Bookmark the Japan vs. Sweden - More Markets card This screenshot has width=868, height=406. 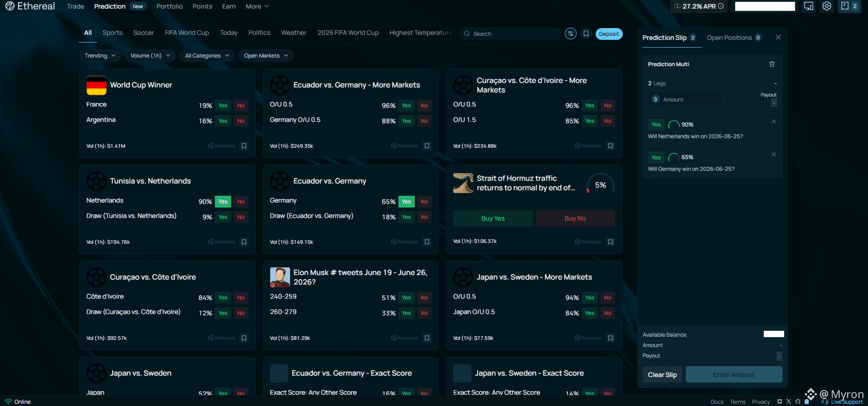(611, 338)
